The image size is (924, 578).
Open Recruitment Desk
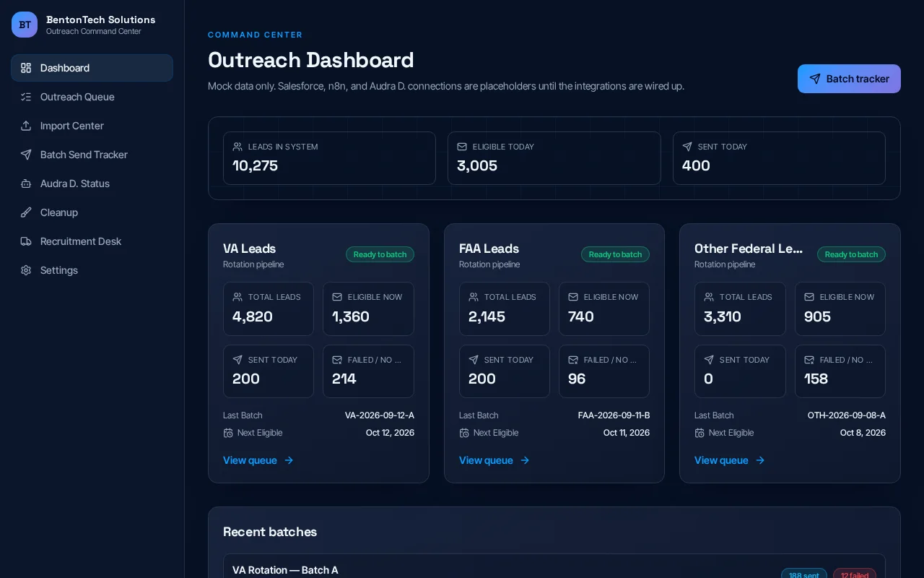point(92,241)
